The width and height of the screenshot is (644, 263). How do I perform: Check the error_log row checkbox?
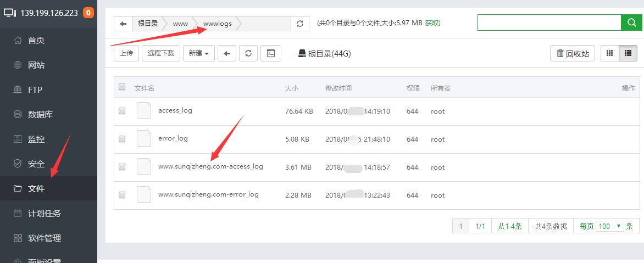point(122,139)
